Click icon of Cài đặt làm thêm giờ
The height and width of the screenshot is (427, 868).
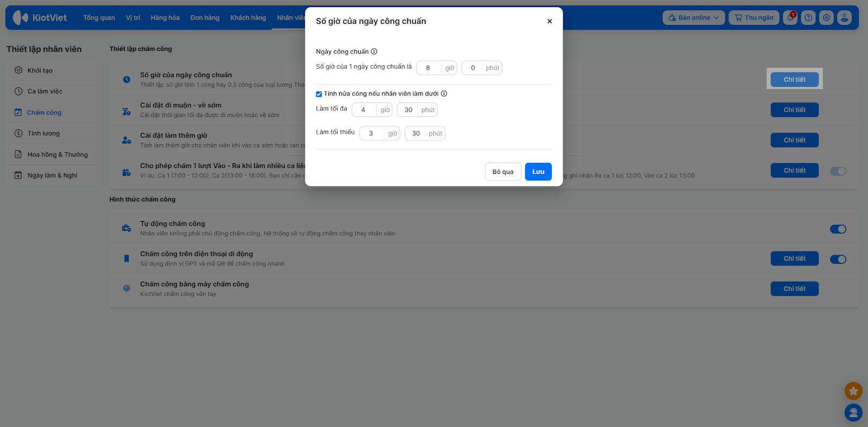click(x=126, y=140)
